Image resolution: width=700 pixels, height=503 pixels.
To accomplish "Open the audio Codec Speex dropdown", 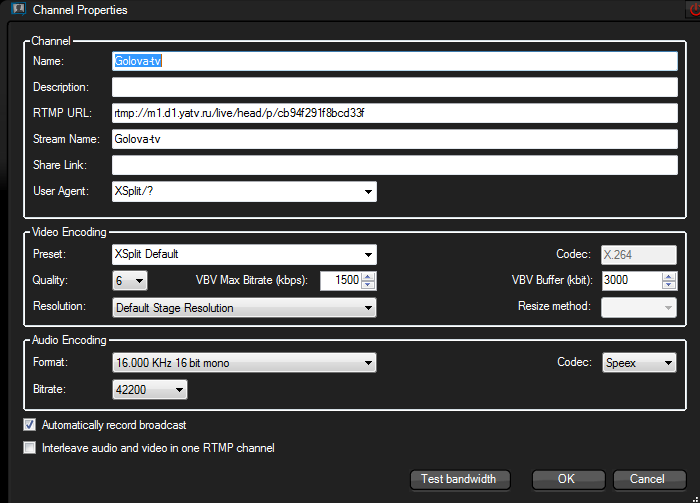I will 639,362.
